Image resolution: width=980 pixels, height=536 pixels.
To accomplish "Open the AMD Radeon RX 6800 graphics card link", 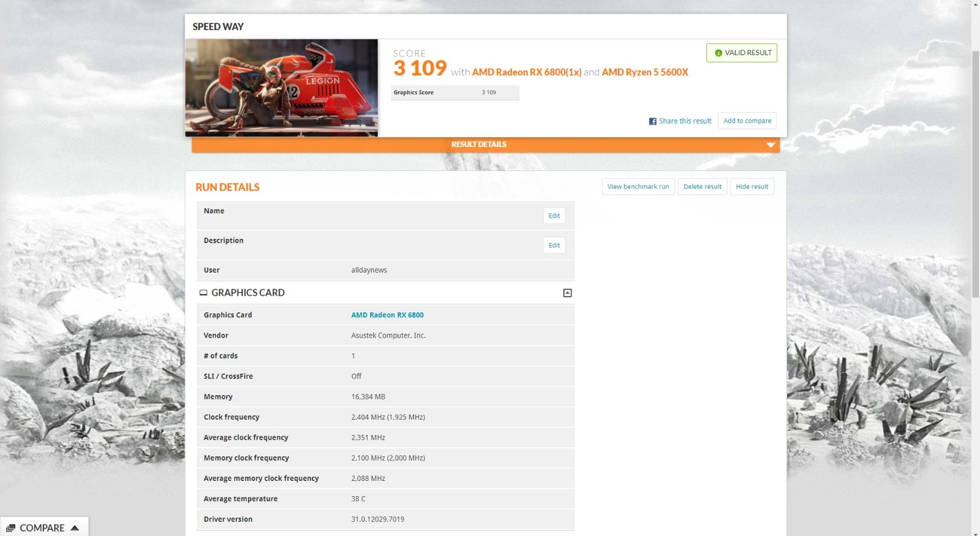I will 387,315.
